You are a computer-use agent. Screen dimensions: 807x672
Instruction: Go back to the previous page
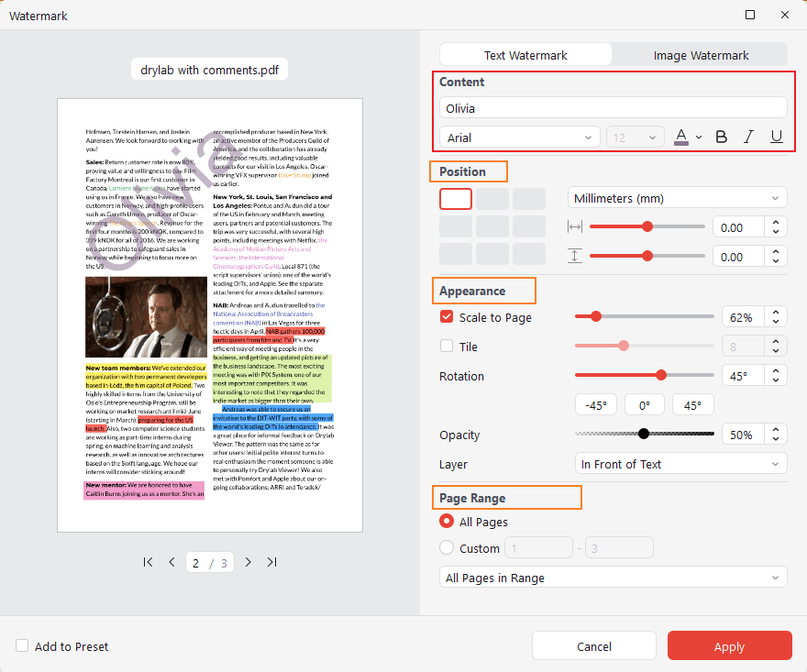[171, 562]
